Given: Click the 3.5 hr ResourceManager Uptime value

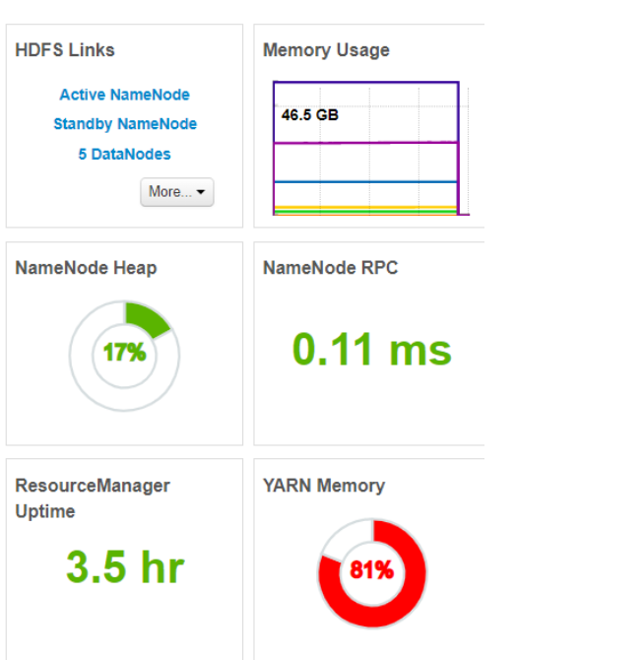Looking at the screenshot, I should [x=125, y=566].
